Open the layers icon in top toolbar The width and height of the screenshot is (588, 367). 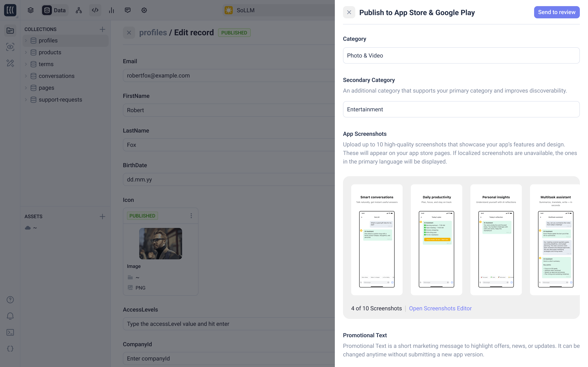[x=31, y=10]
